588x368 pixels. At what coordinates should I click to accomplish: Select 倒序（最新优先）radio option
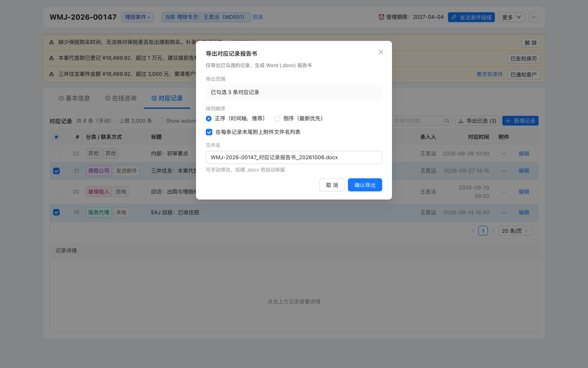[277, 118]
